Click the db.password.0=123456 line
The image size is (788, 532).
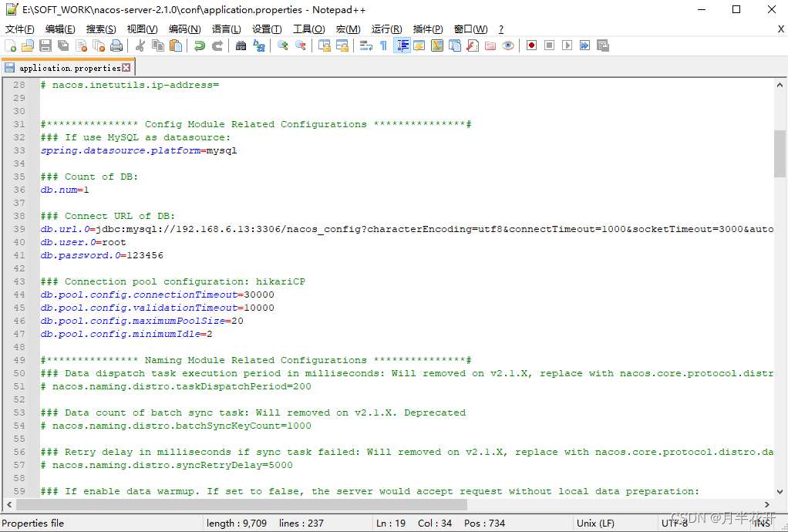(x=102, y=255)
